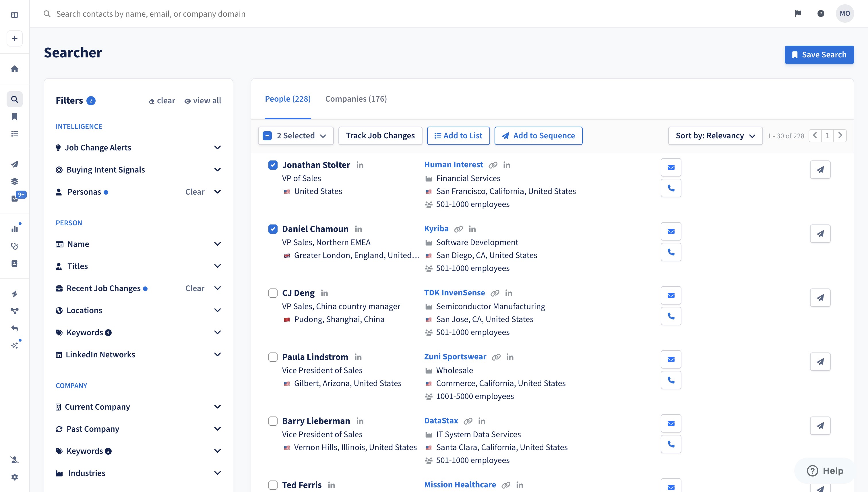868x492 pixels.
Task: Check the Barry Lieberman row checkbox
Action: (273, 421)
